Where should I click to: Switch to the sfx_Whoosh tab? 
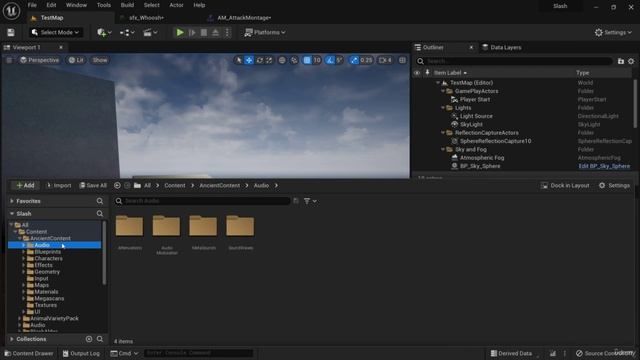point(146,18)
